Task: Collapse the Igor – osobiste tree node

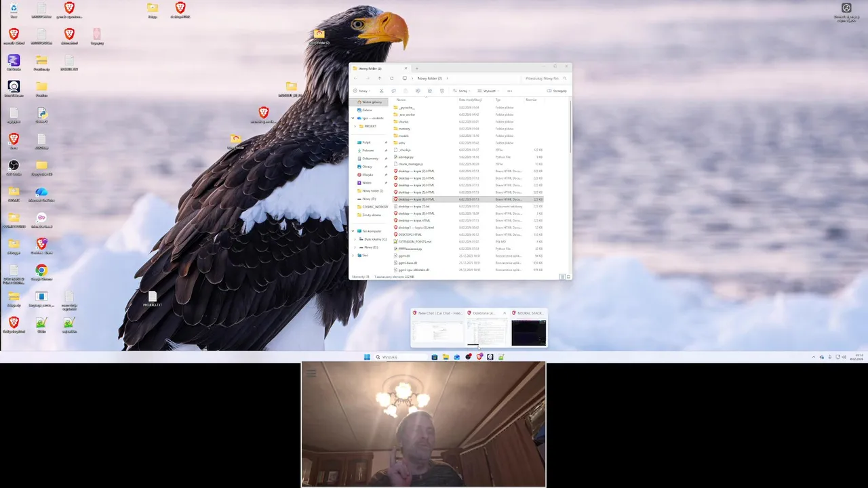Action: [353, 118]
